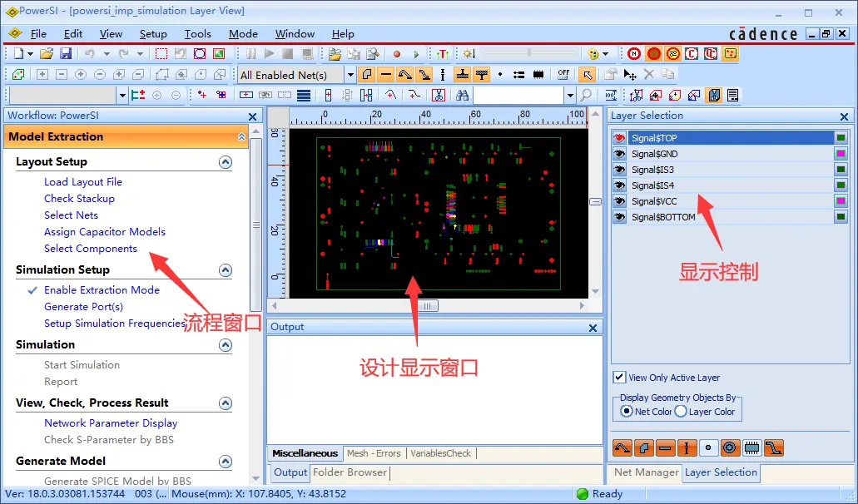This screenshot has height=504, width=858.
Task: Click the chip component icon in top toolbar
Action: [538, 74]
